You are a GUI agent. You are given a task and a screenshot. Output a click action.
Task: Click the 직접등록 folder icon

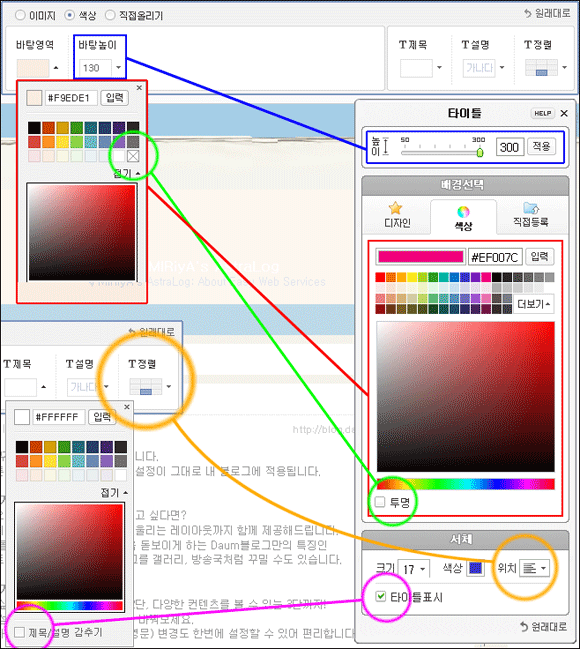point(531,208)
